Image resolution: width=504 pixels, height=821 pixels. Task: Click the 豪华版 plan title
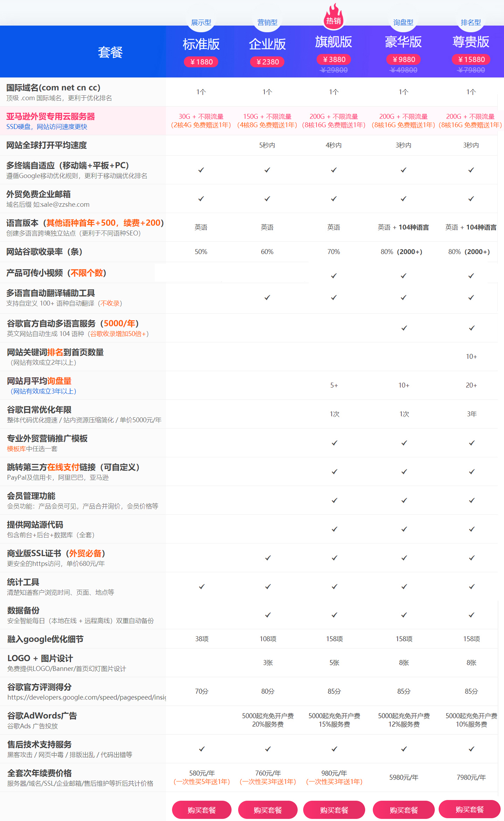pyautogui.click(x=403, y=42)
